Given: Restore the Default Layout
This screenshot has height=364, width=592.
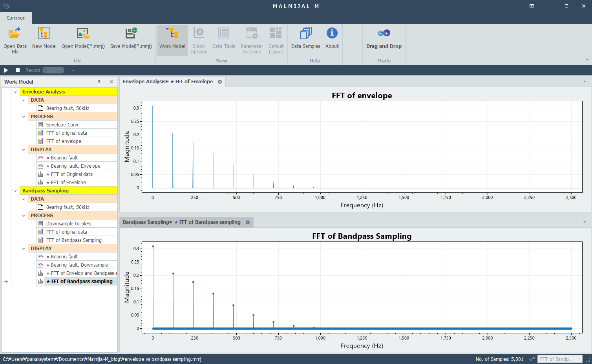Looking at the screenshot, I should click(276, 40).
